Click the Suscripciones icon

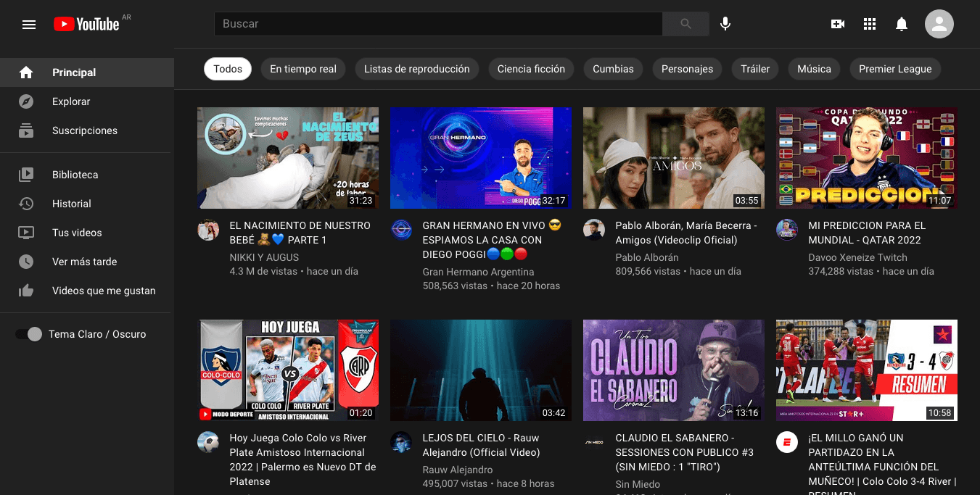click(26, 130)
